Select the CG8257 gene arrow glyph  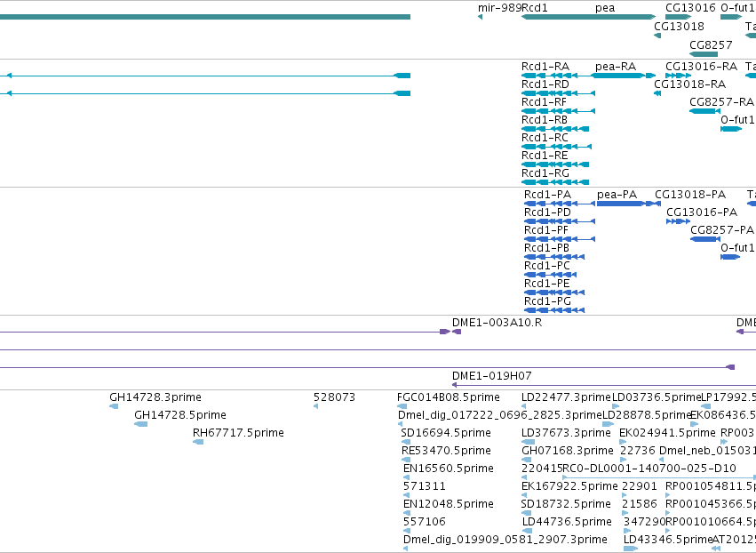(x=704, y=54)
